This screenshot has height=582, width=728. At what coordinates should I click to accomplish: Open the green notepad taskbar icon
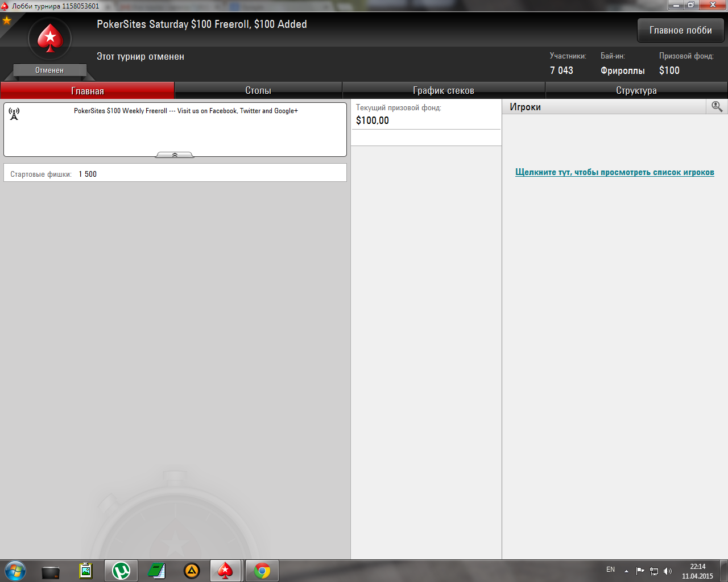pos(156,571)
